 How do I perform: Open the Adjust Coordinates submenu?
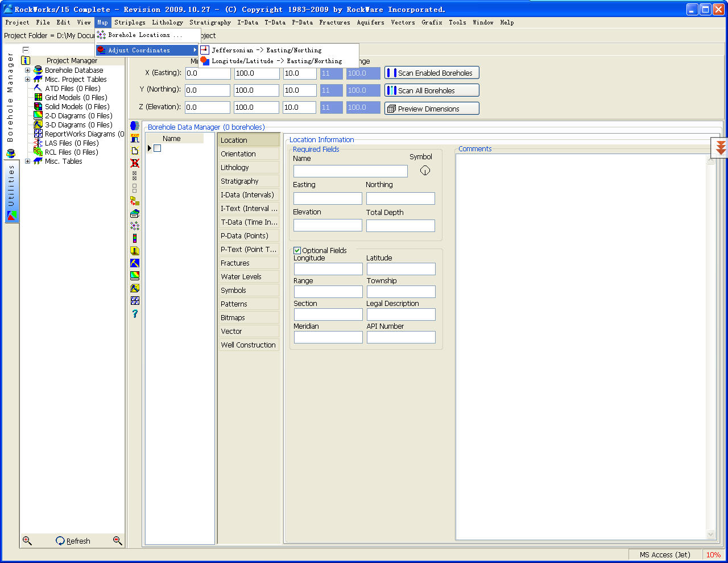point(147,50)
